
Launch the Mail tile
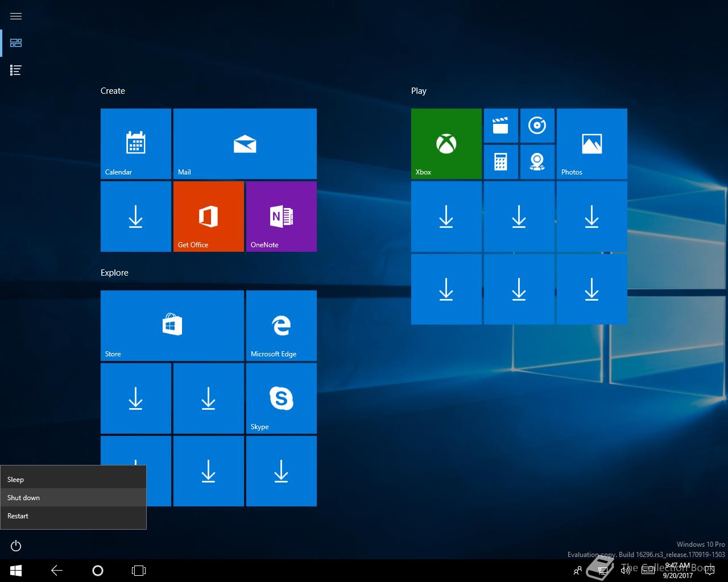coord(245,144)
